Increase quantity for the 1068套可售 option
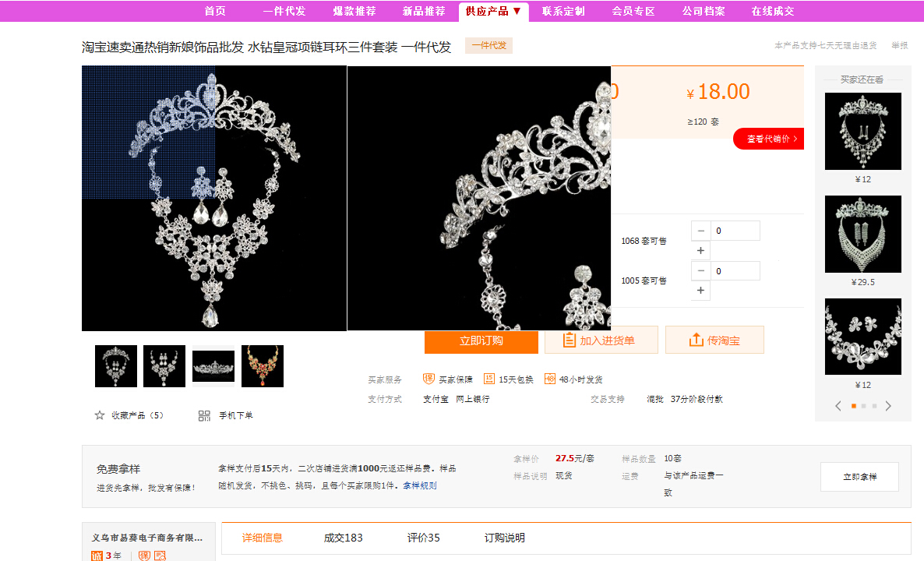Viewport: 924px width, 561px height. [x=700, y=251]
